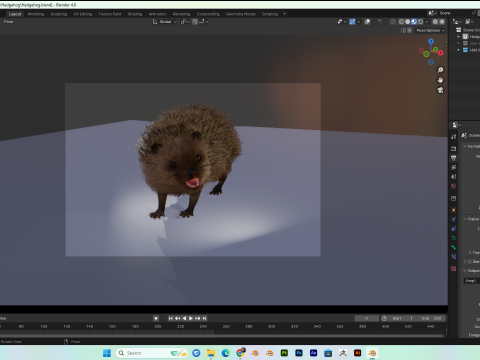Jump to the first frame
This screenshot has width=480, height=360.
click(171, 318)
